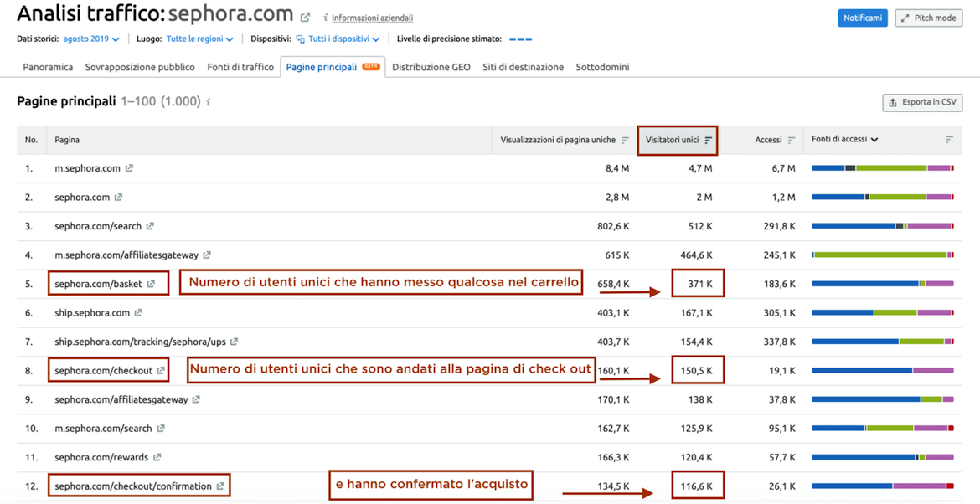Open external link icon for ship.sephora.com row
The height and width of the screenshot is (504, 980).
(138, 313)
